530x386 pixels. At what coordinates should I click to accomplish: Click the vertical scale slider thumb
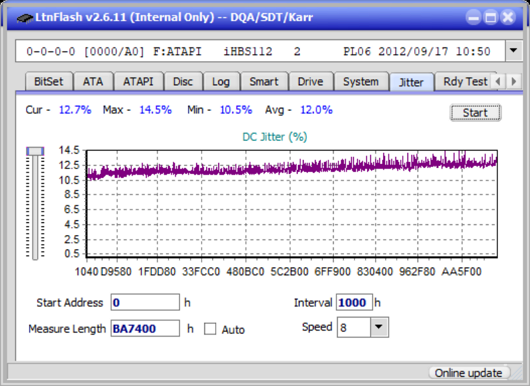(35, 151)
